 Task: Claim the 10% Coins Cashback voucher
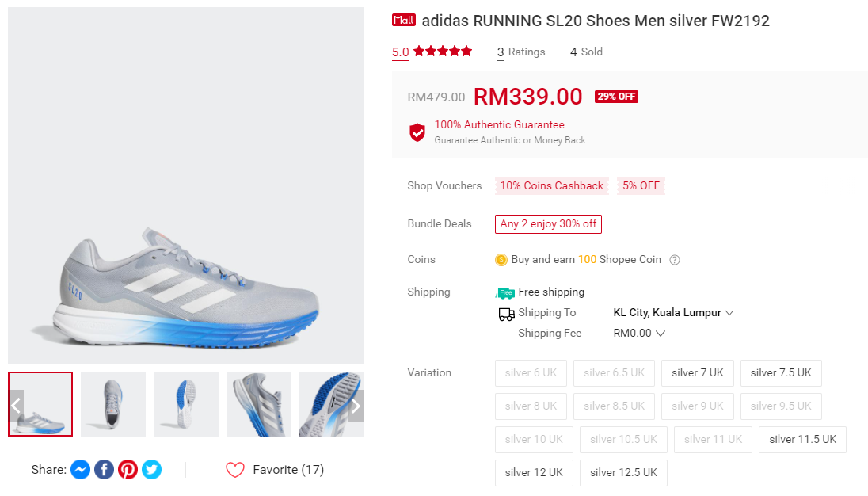coord(551,186)
